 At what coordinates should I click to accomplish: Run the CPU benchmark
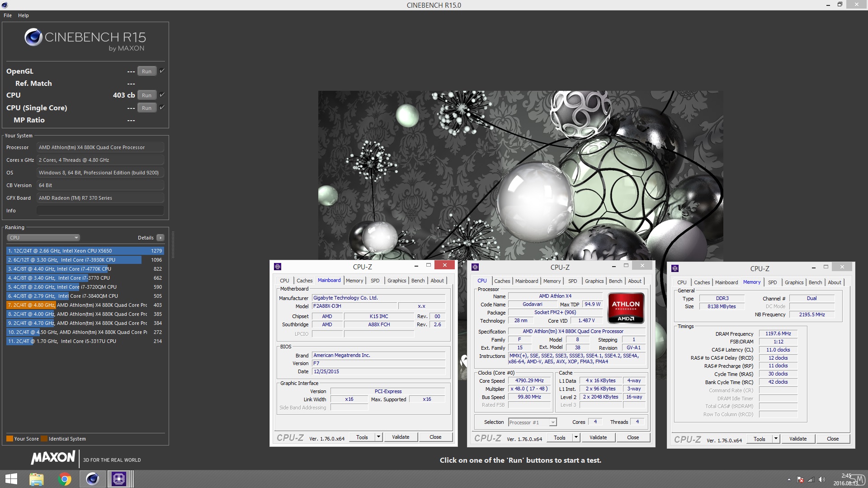tap(146, 95)
